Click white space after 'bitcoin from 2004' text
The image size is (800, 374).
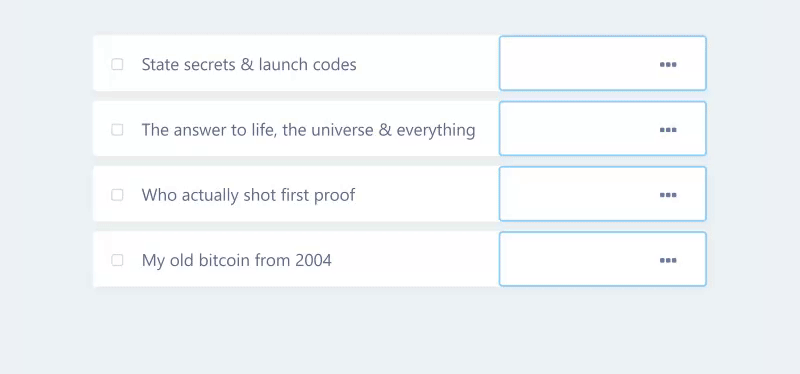pos(415,260)
